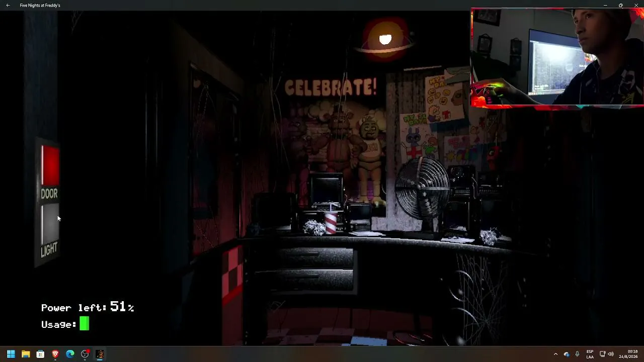Click the green Usage bar indicator

tap(84, 324)
